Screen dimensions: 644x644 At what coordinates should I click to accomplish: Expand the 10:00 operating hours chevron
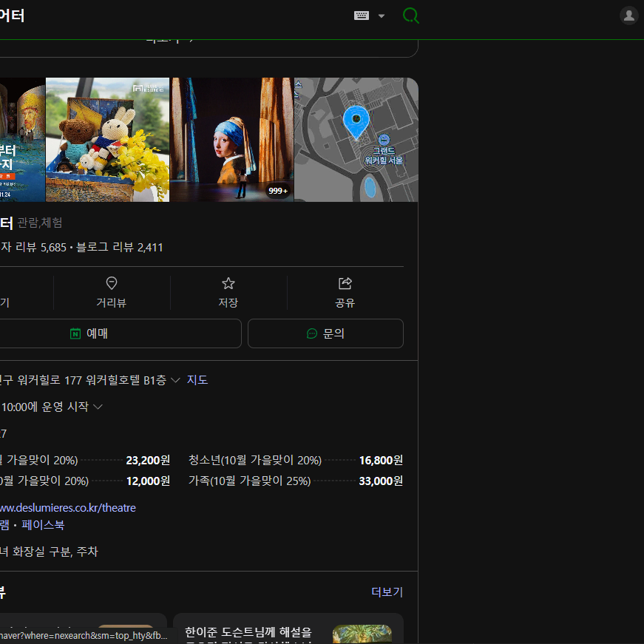(98, 407)
